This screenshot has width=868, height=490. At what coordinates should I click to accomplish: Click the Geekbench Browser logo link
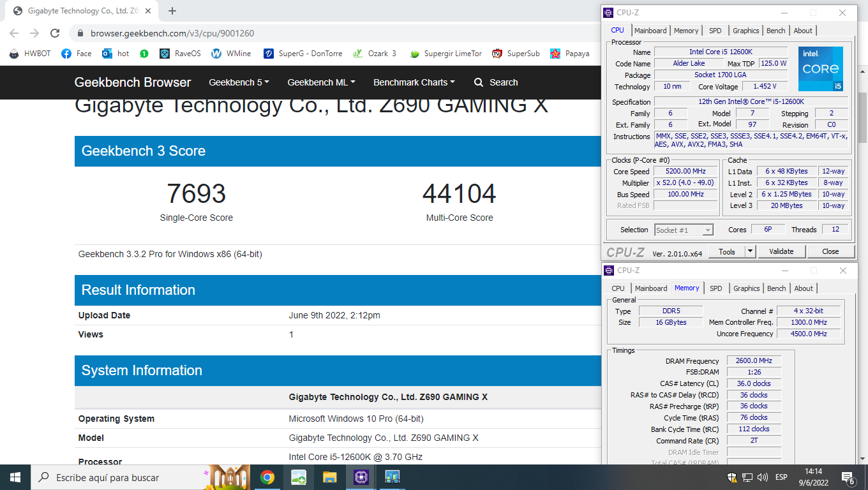pyautogui.click(x=133, y=82)
